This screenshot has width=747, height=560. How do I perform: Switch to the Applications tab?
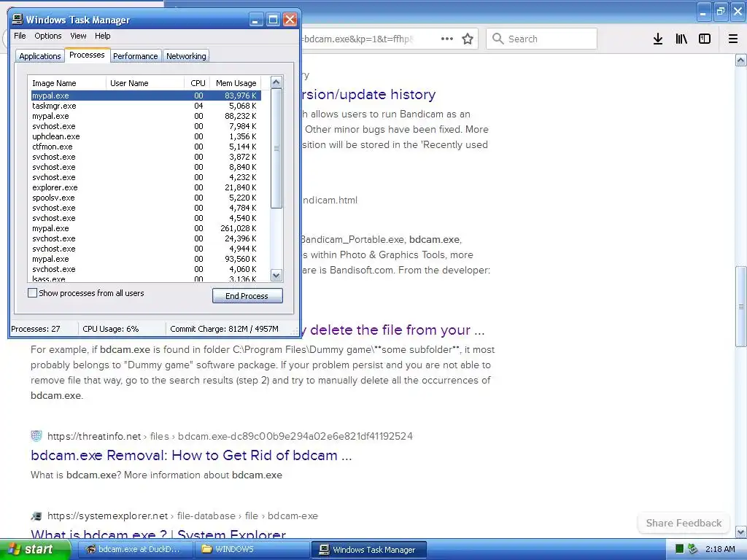point(40,56)
